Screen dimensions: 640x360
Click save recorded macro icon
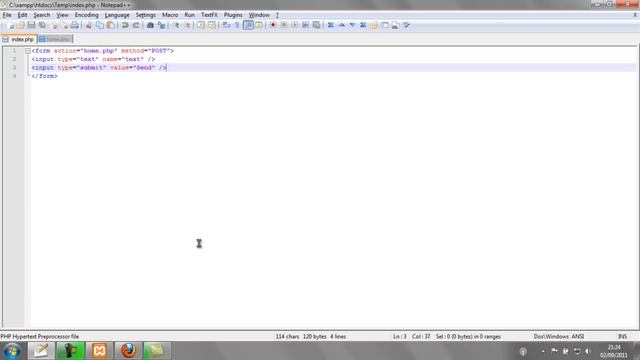[x=316, y=25]
